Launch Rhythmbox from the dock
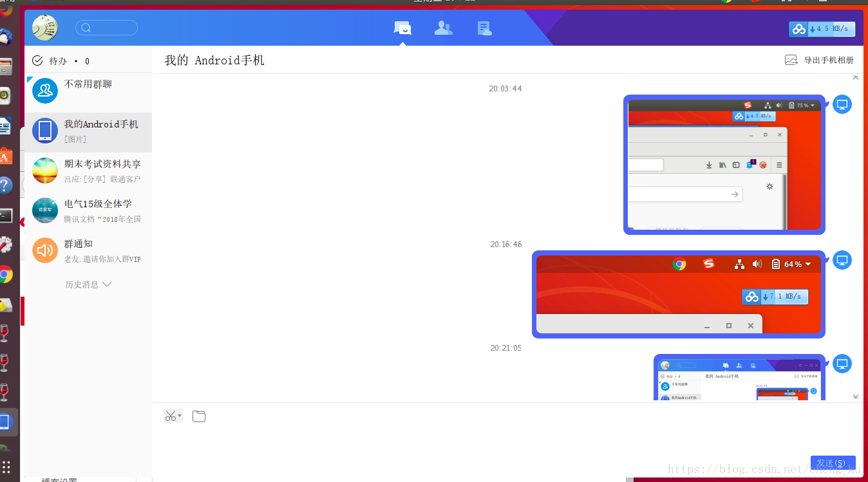The image size is (868, 482). pos(5,96)
